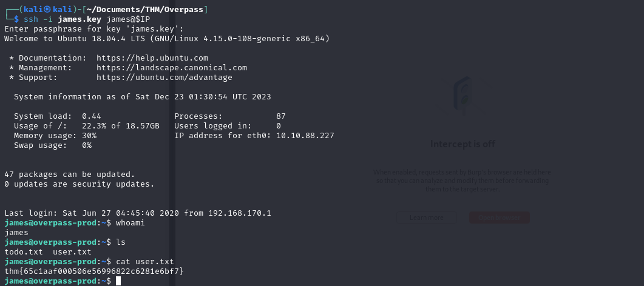Click the "47 packages can be updated" line
Screen dimensions: 644x286
pyautogui.click(x=70, y=175)
